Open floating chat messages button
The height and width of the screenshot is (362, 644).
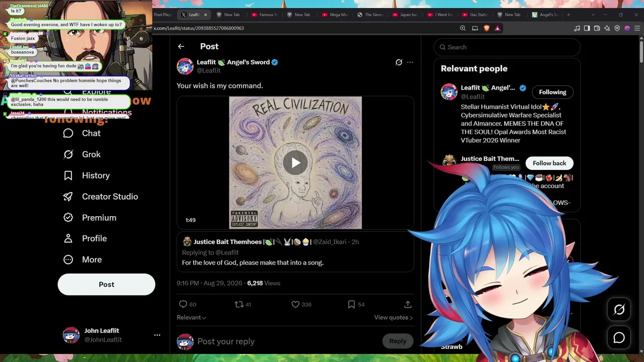619,338
